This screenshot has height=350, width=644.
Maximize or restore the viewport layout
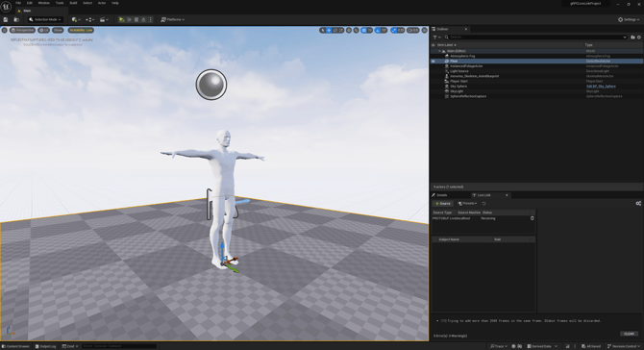[x=424, y=30]
